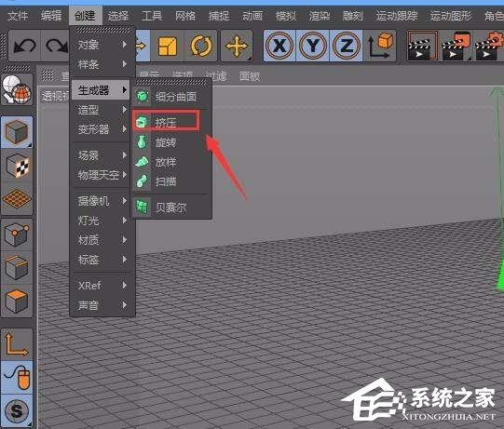Open the 文件 menu
The height and width of the screenshot is (429, 504).
click(x=18, y=16)
